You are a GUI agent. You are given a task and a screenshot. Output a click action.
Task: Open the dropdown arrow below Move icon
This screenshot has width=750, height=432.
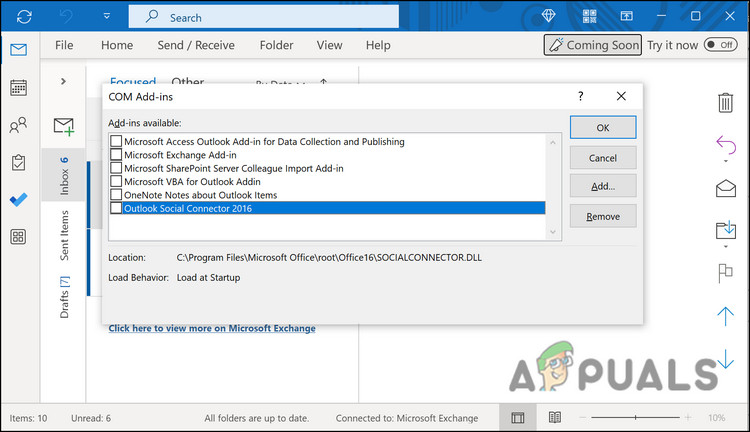pos(726,247)
